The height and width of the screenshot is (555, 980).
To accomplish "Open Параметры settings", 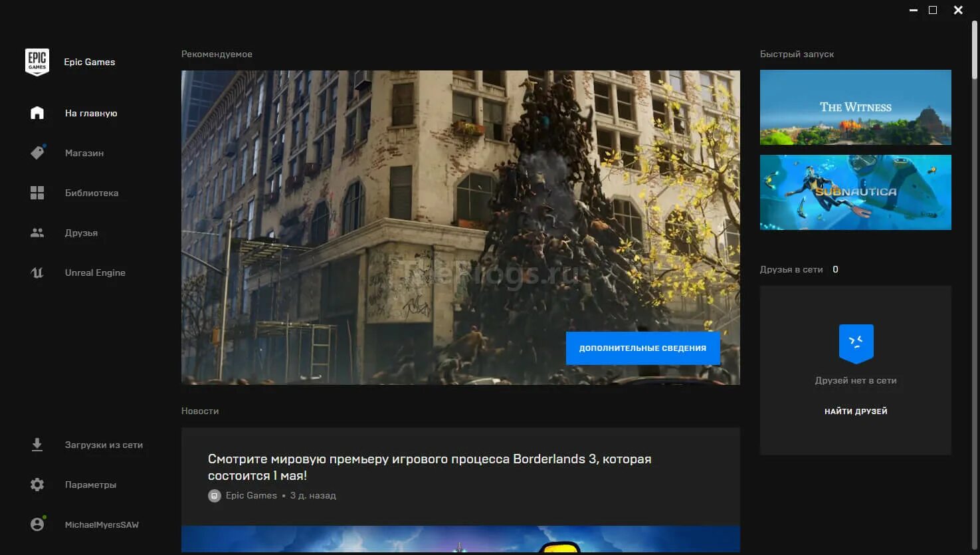I will 90,485.
